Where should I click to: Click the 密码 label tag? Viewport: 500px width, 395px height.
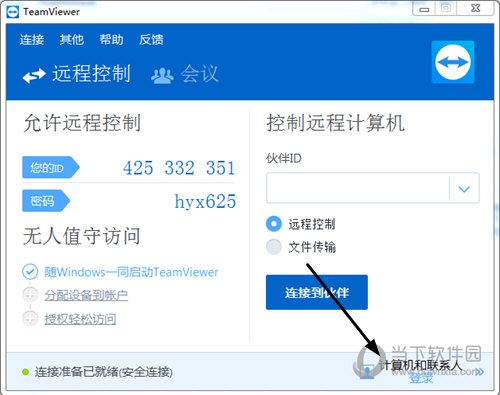pos(46,201)
